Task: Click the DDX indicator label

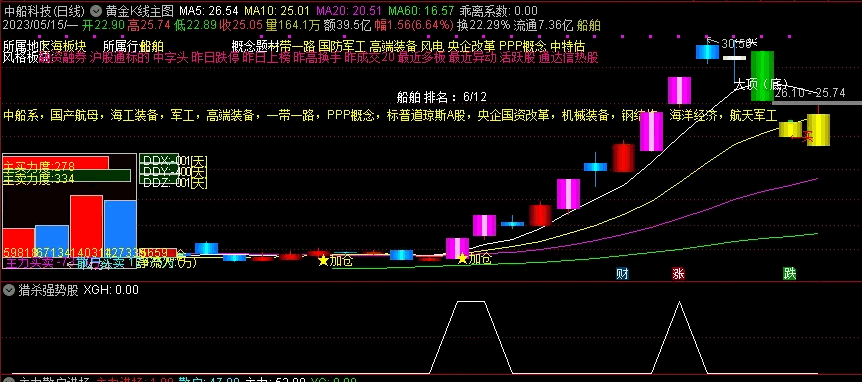Action: [x=173, y=160]
